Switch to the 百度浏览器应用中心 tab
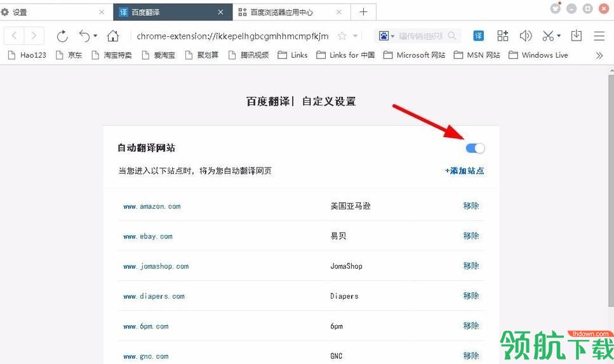Viewport: 614px width, 364px height. point(291,12)
